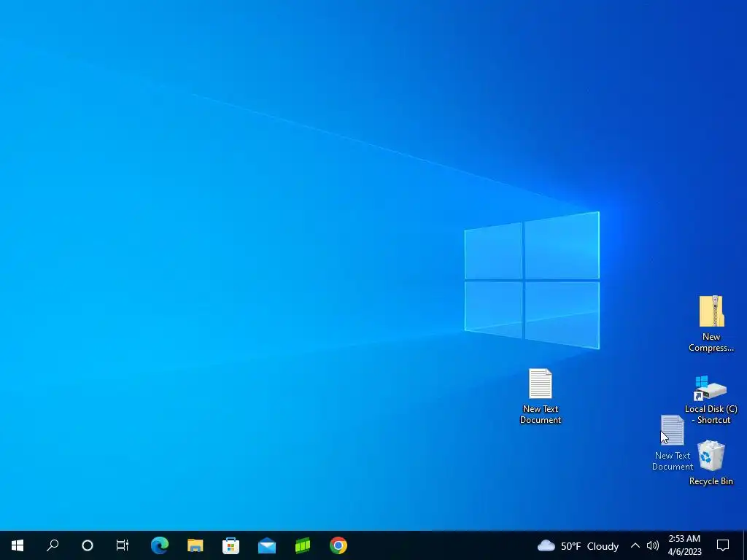Open File Explorer from the taskbar

(x=196, y=545)
